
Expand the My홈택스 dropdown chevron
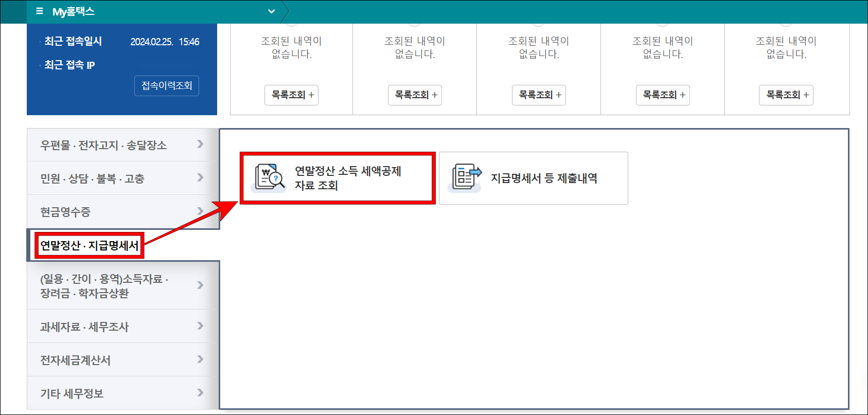[x=271, y=11]
